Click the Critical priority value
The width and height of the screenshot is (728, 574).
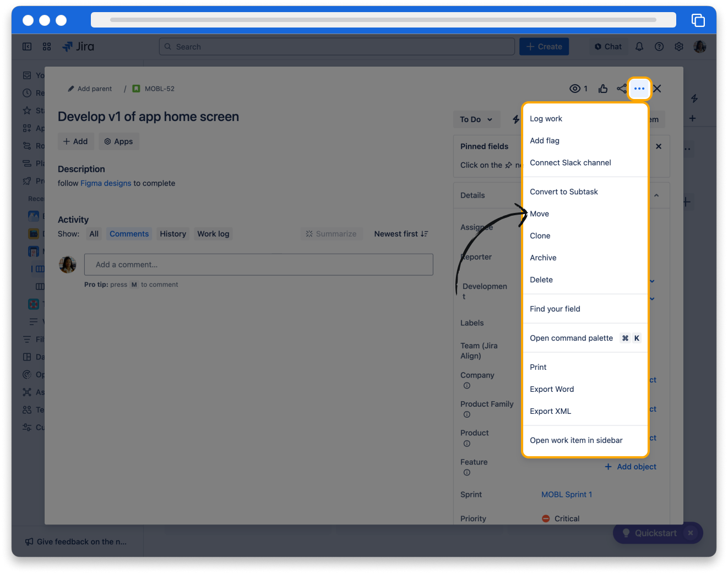pyautogui.click(x=561, y=519)
